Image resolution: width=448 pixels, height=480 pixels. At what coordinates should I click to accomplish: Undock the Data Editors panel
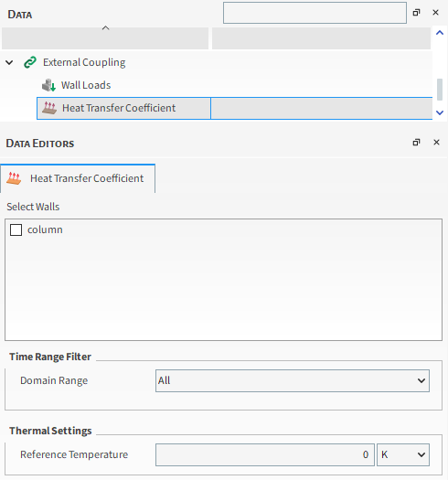(416, 143)
